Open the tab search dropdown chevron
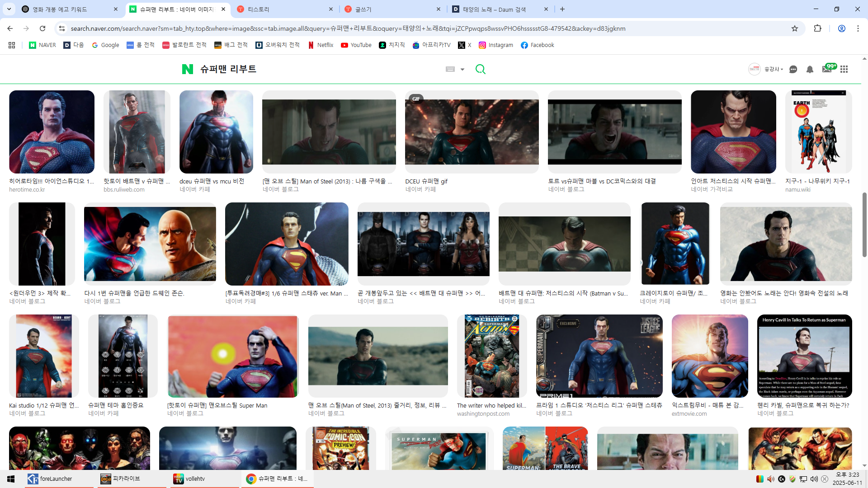 tap(9, 9)
